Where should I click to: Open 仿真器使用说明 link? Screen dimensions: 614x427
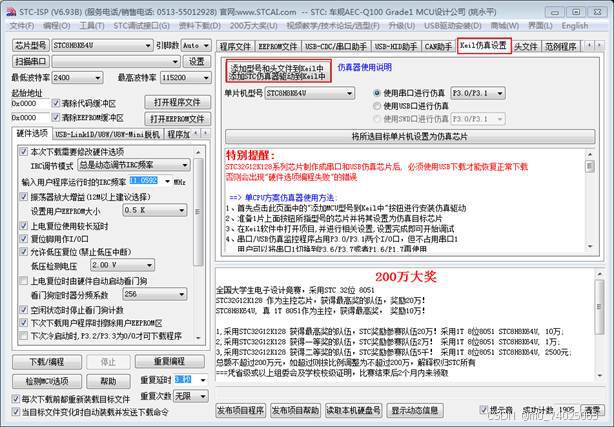[365, 67]
